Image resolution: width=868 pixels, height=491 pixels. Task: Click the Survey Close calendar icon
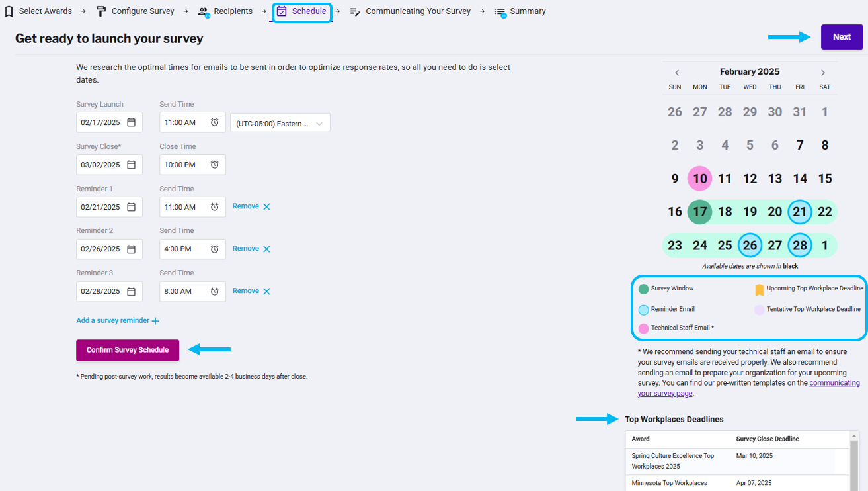point(132,164)
